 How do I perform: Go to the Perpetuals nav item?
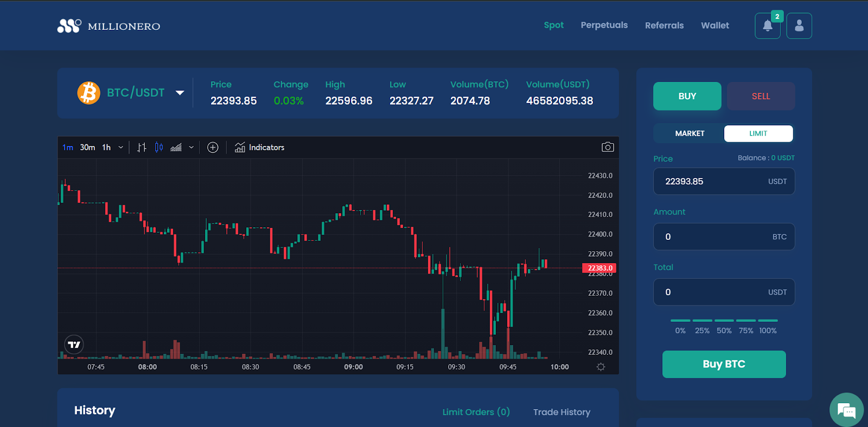[604, 26]
